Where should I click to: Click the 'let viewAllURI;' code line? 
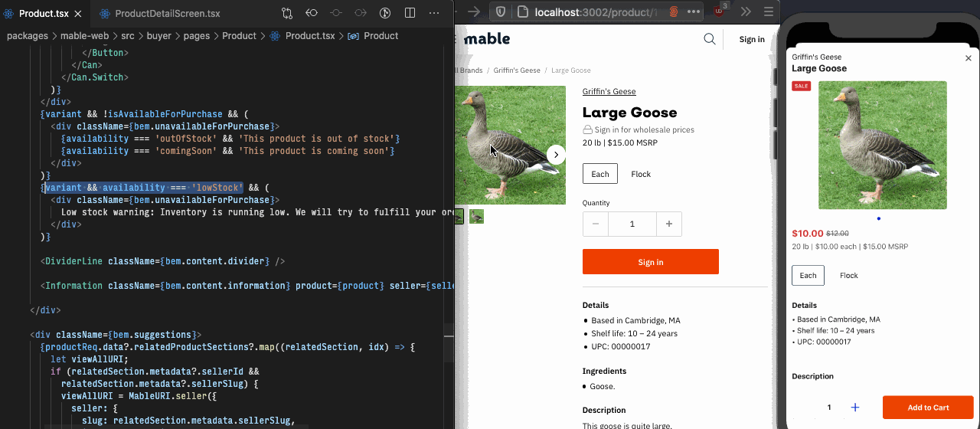89,359
